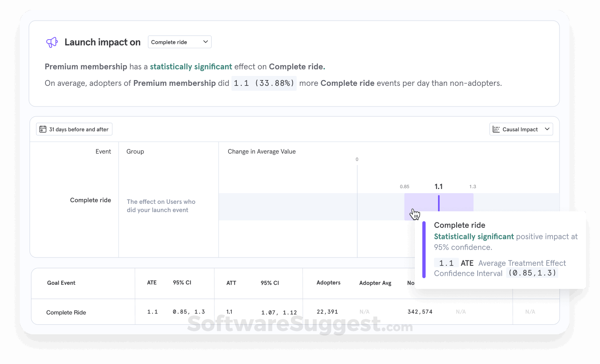The image size is (600, 364).
Task: Click the 1.1 (33.88%) summary value chip
Action: point(264,83)
